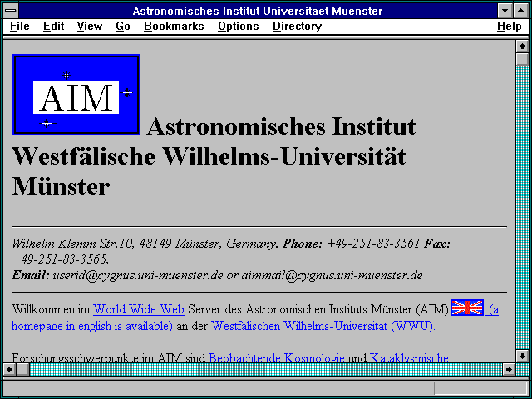This screenshot has height=399, width=532.
Task: Click the Astronomisches Institut heading
Action: [x=281, y=126]
